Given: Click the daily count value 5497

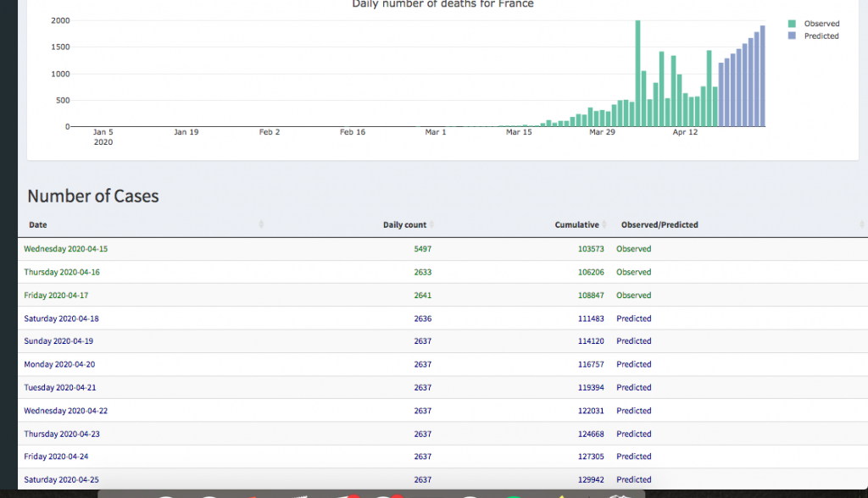Looking at the screenshot, I should tap(422, 249).
